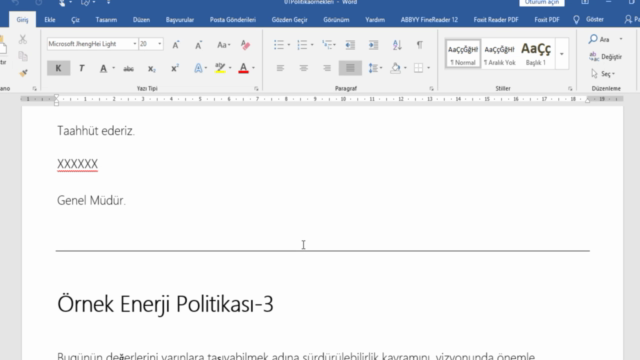Expand bullets dropdown arrow
This screenshot has height=360, width=640.
click(x=289, y=44)
